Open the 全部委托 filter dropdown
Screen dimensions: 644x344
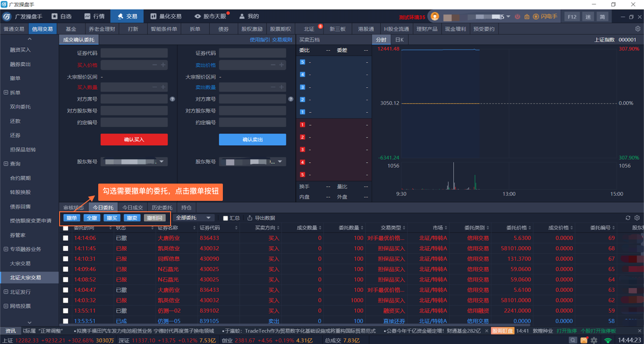[x=194, y=218]
